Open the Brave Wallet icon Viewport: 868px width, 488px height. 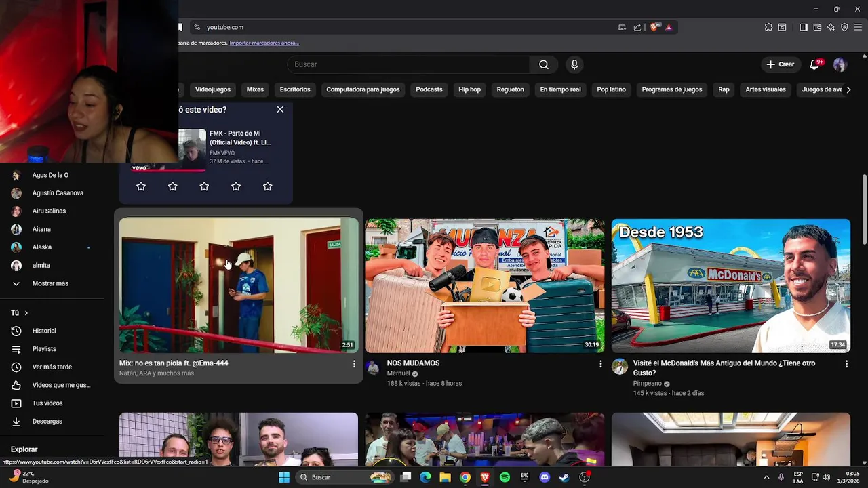tap(817, 27)
